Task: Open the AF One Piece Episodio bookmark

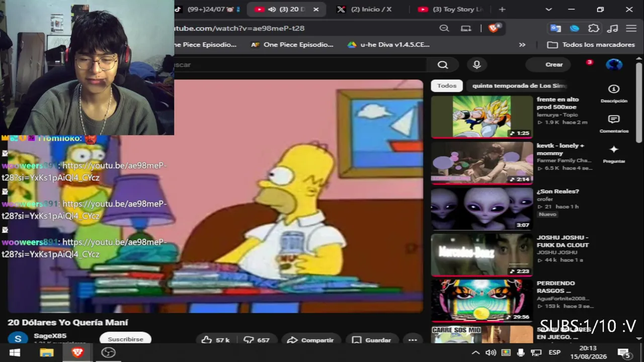Action: click(x=292, y=45)
